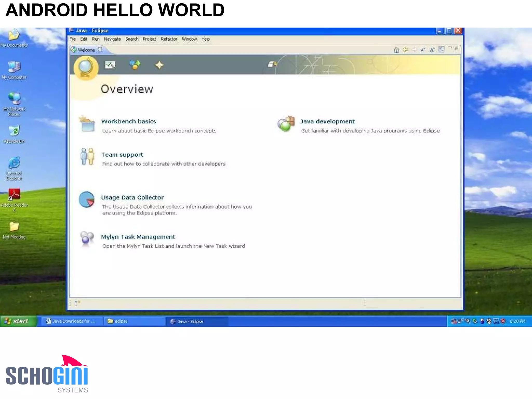Open the Help menu
Viewport: 532px width, 399px height.
point(205,39)
